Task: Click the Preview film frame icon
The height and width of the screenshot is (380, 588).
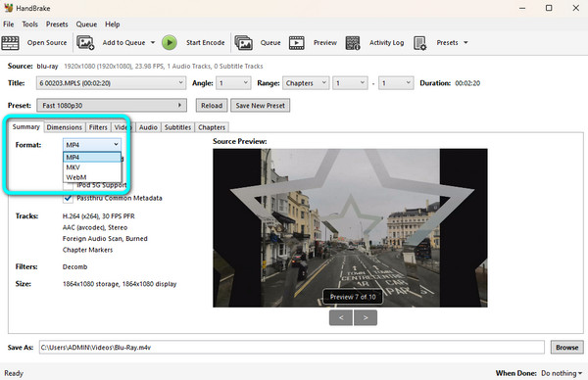Action: (297, 43)
